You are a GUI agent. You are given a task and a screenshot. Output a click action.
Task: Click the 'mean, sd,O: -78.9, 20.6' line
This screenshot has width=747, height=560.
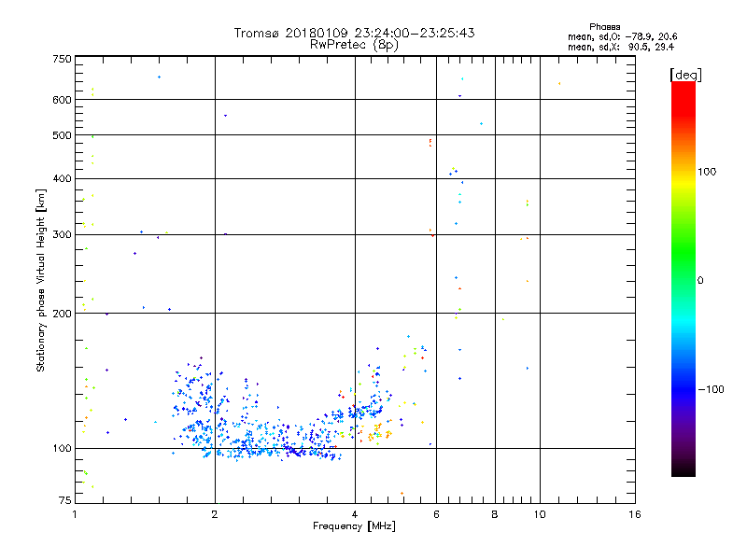tap(622, 36)
